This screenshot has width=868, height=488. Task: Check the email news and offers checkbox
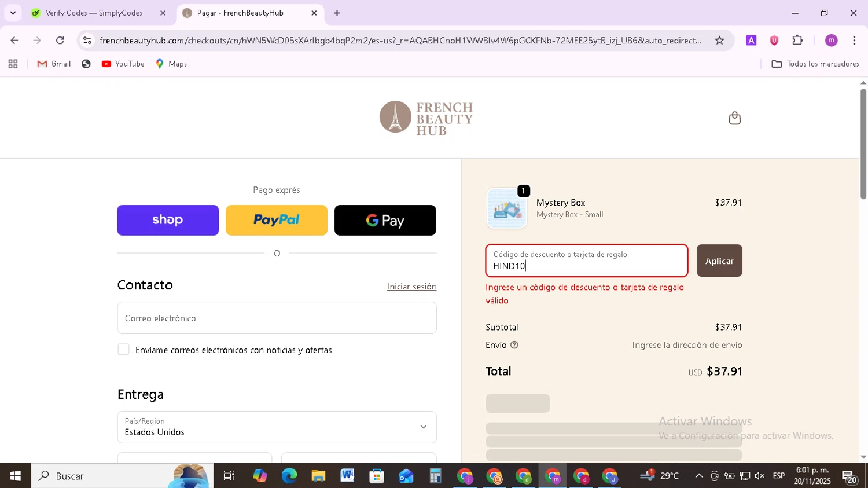[x=123, y=350]
